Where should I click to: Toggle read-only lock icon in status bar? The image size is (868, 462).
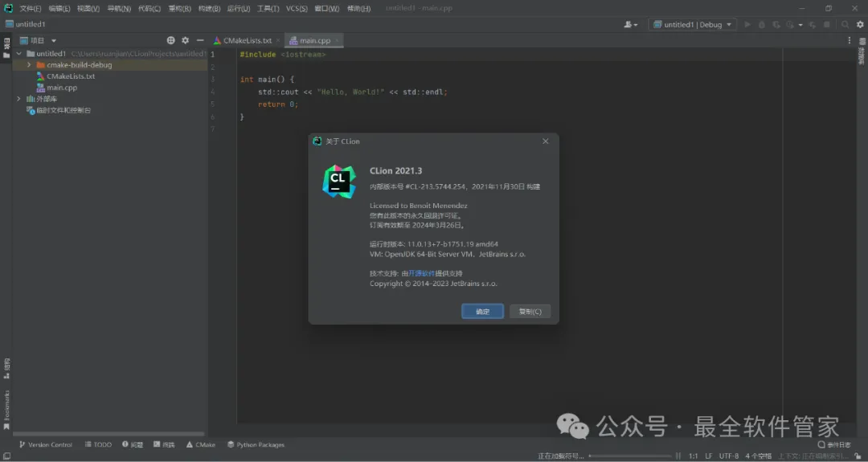point(858,456)
